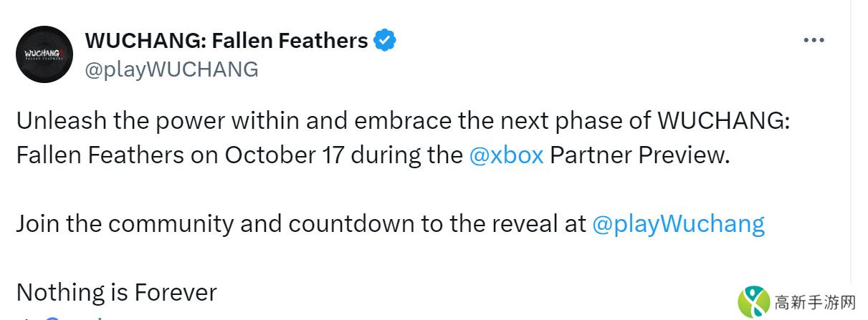Click the "Nothing is Forever" line

(116, 292)
